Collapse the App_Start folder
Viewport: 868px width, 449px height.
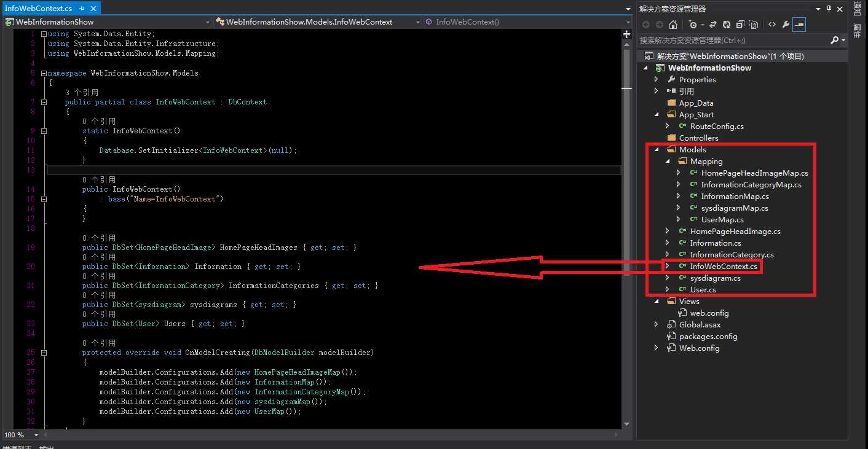(x=656, y=114)
